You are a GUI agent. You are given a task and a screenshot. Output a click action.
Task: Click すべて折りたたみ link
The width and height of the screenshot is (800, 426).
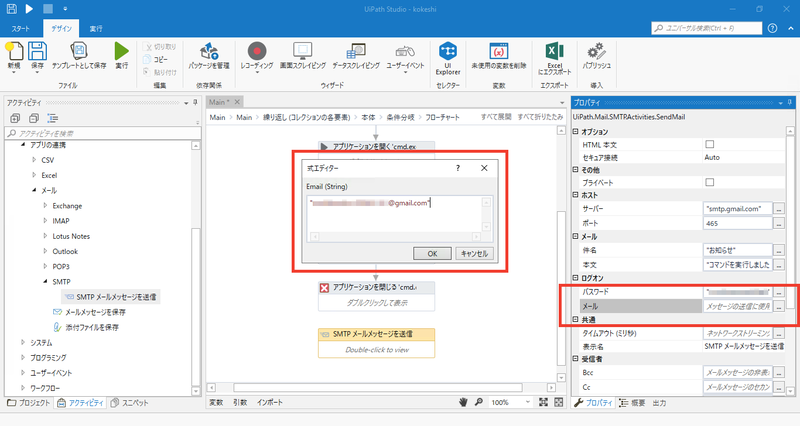pos(540,117)
